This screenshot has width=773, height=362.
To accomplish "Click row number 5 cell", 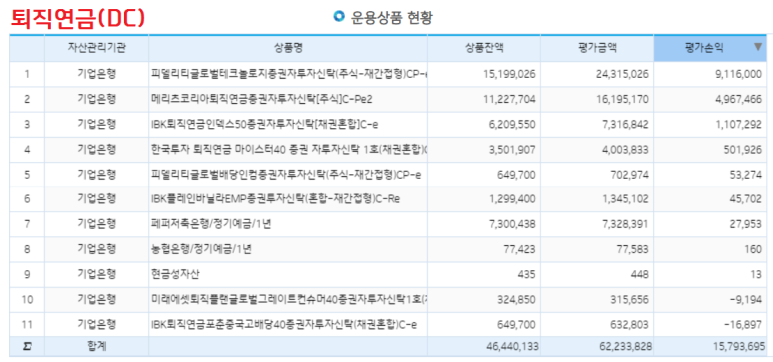I will 27,174.
